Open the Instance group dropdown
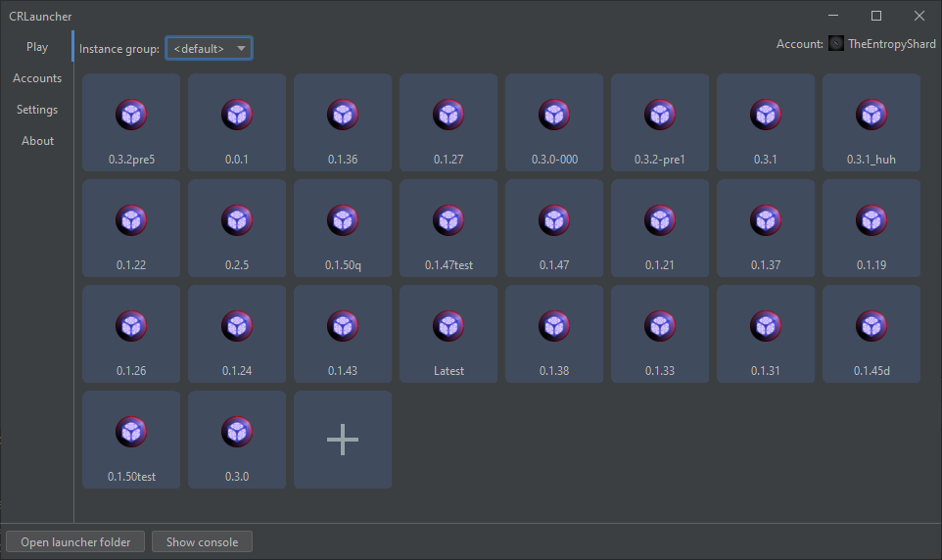Viewport: 942px width, 560px height. pos(209,48)
